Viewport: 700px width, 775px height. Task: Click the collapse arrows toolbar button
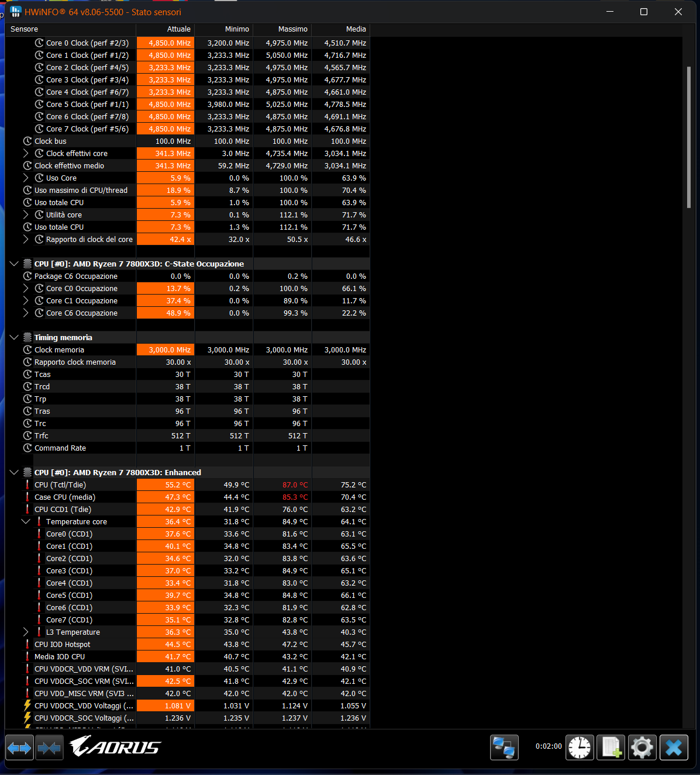pos(50,748)
